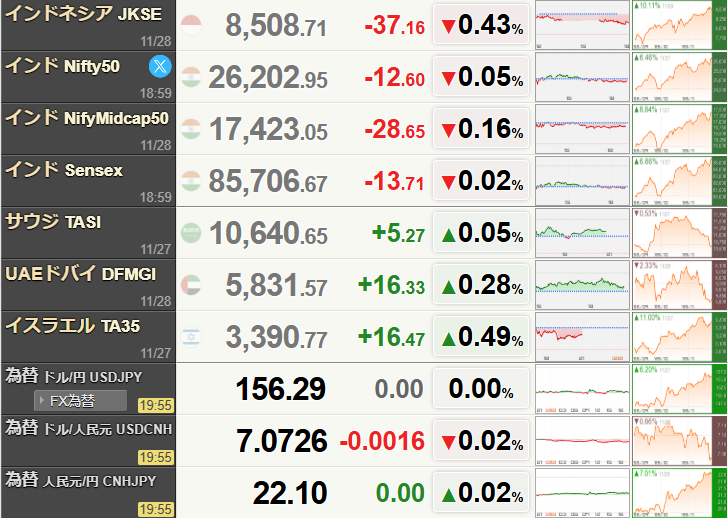Click USDJPY percent change 0.00%
The image size is (728, 518).
(x=481, y=389)
